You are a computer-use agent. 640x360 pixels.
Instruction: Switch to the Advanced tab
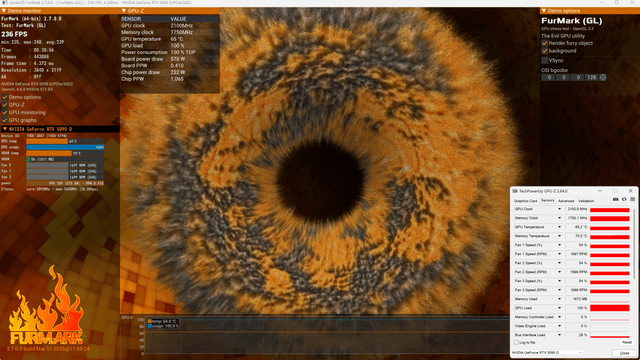pos(566,201)
